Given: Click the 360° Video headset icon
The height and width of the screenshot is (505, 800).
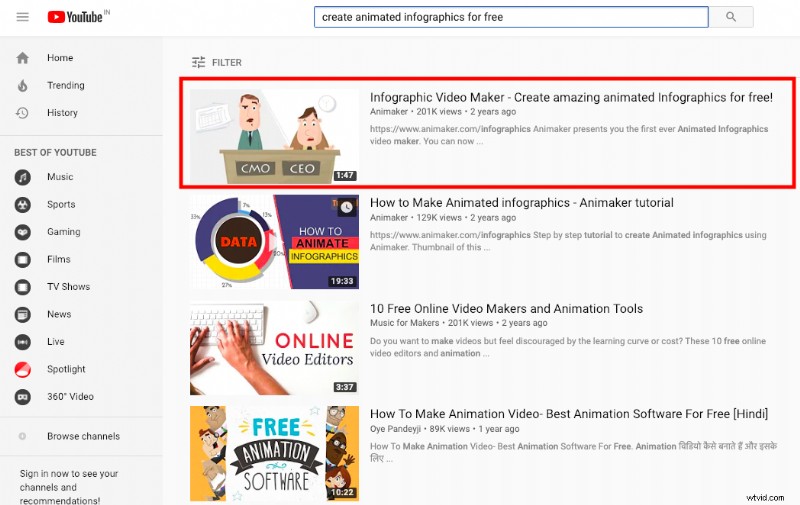Looking at the screenshot, I should tap(22, 396).
